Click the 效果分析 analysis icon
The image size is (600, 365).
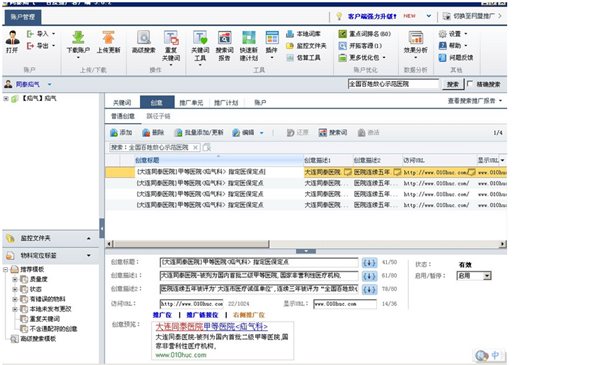(x=416, y=38)
